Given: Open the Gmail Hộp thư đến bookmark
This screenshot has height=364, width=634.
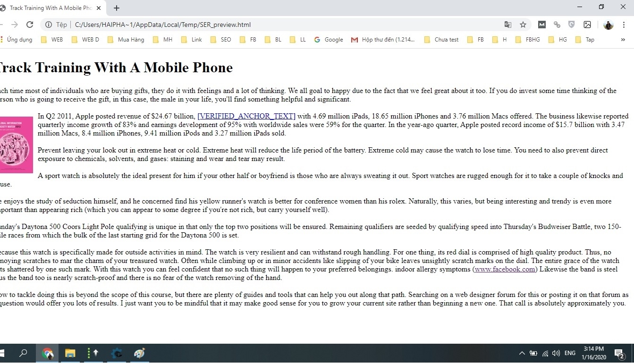Looking at the screenshot, I should coord(383,40).
